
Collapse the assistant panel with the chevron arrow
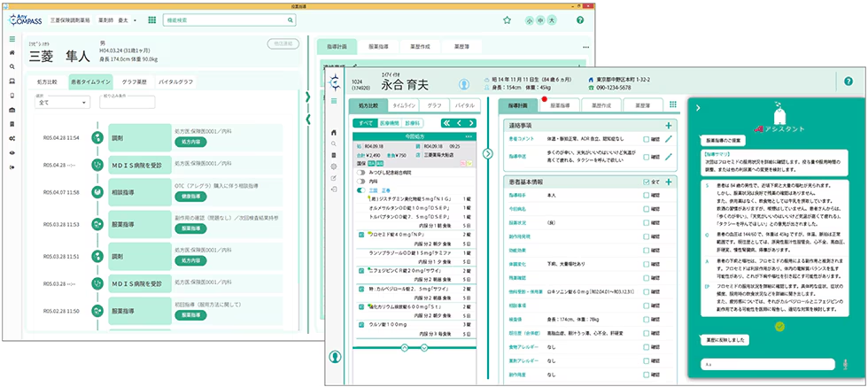point(697,106)
